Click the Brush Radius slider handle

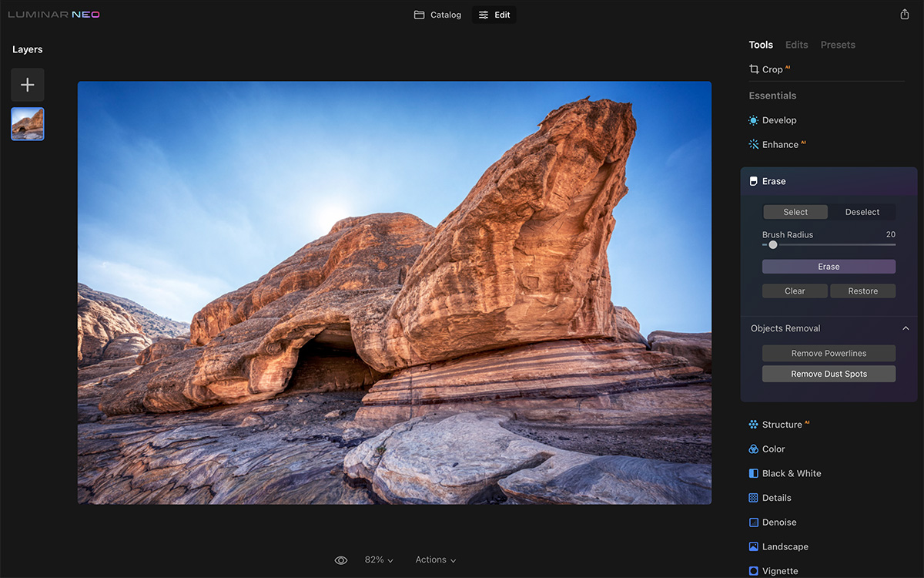coord(773,245)
